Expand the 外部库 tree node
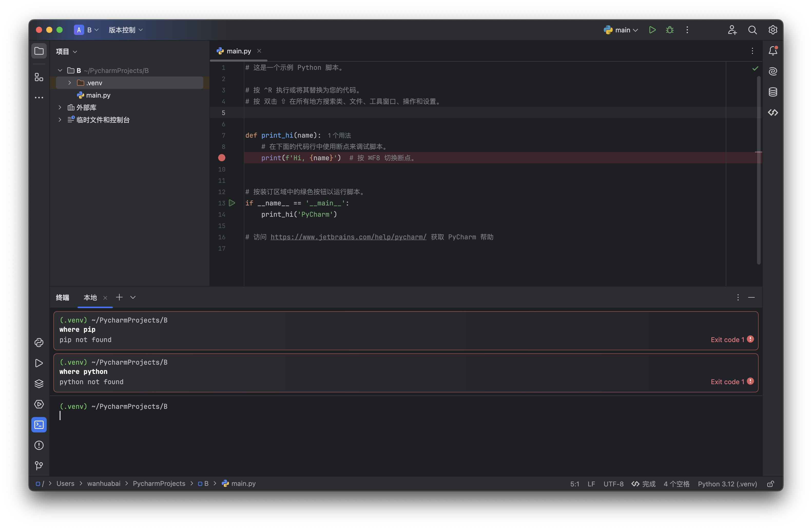 pyautogui.click(x=60, y=108)
